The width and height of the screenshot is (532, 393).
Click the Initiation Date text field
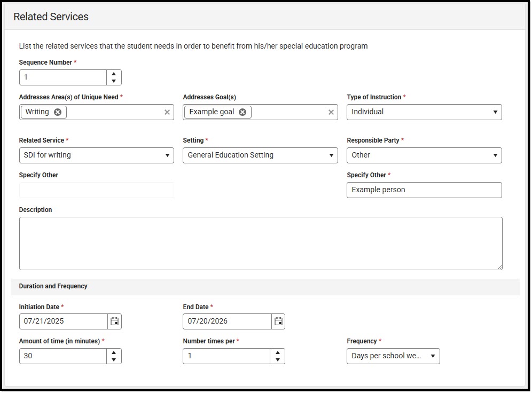coord(64,321)
